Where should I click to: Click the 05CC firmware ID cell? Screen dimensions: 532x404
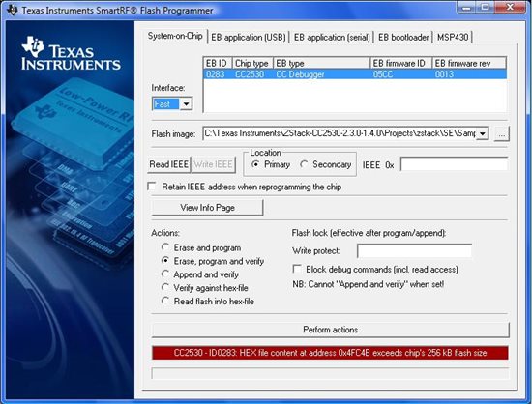click(383, 74)
